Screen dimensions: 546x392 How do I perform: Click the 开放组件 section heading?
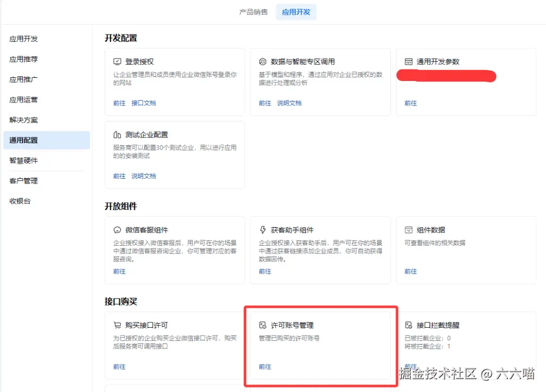121,206
